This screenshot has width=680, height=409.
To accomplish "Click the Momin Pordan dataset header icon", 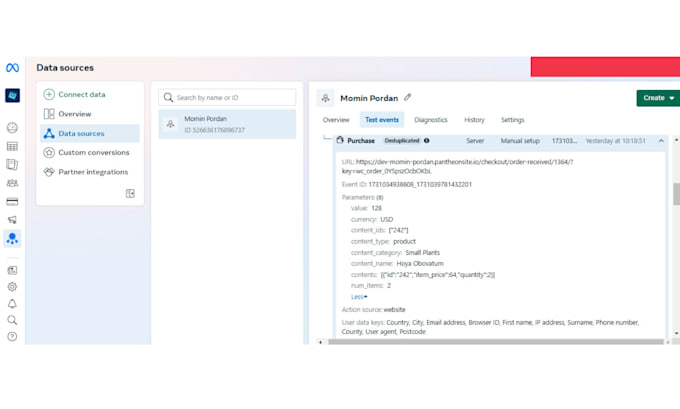I will [x=325, y=98].
